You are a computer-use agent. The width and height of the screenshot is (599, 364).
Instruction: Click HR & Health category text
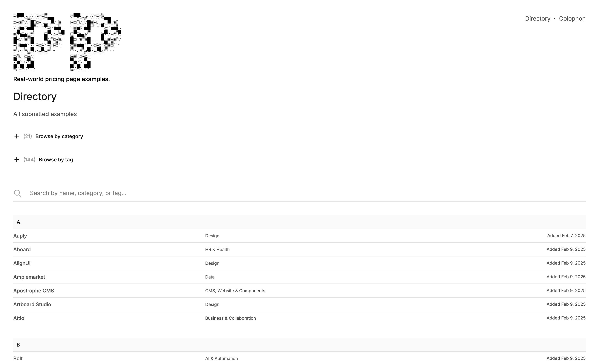(x=217, y=249)
